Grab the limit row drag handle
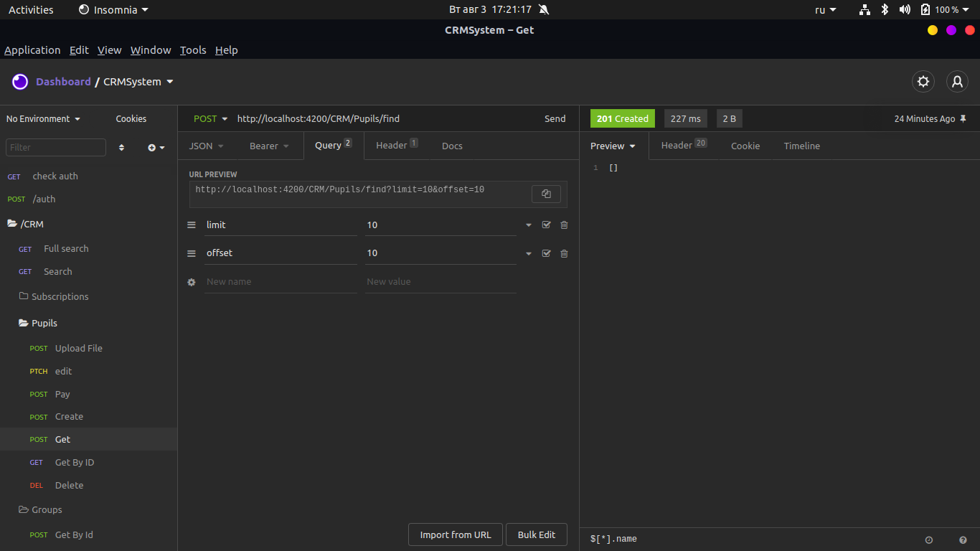980x551 pixels. coord(192,225)
